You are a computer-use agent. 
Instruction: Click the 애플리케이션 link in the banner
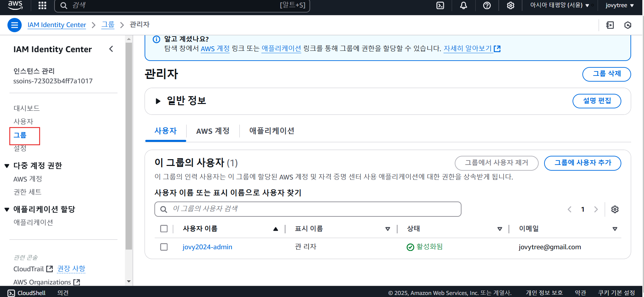281,48
